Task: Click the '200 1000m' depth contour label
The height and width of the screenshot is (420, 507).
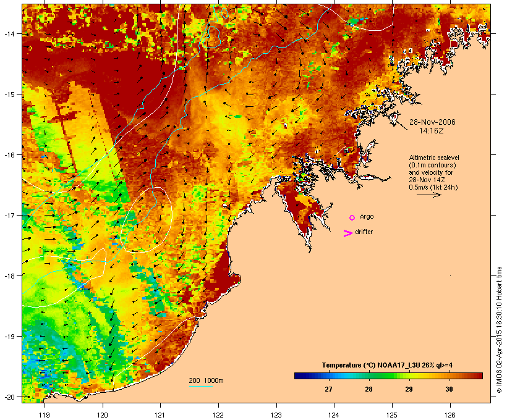Action: 206,380
